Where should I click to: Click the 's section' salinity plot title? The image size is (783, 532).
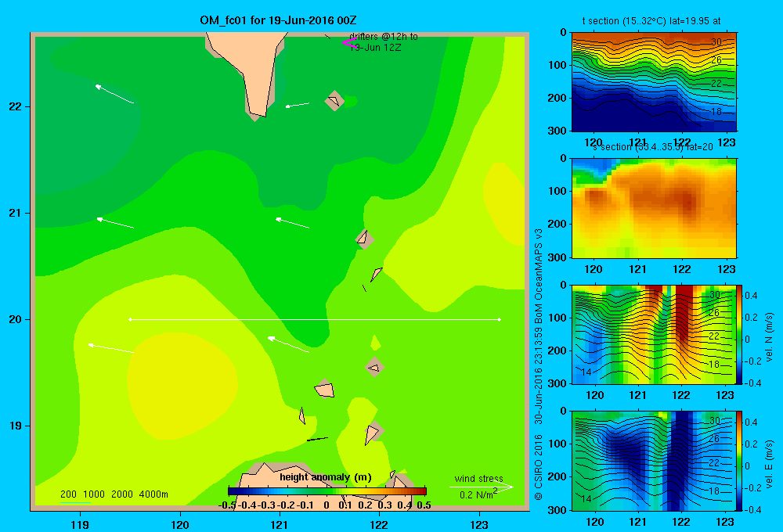(x=653, y=147)
